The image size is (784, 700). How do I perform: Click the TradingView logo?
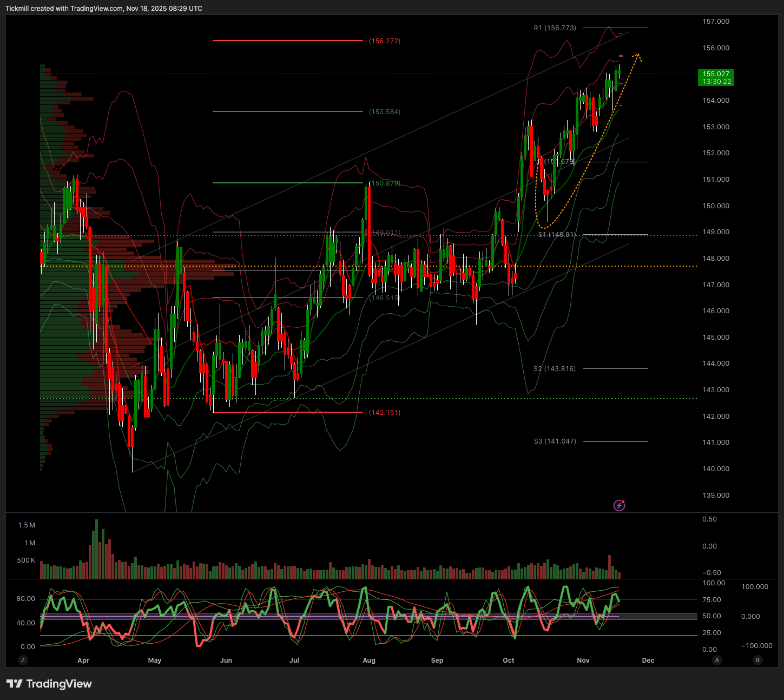tap(49, 684)
